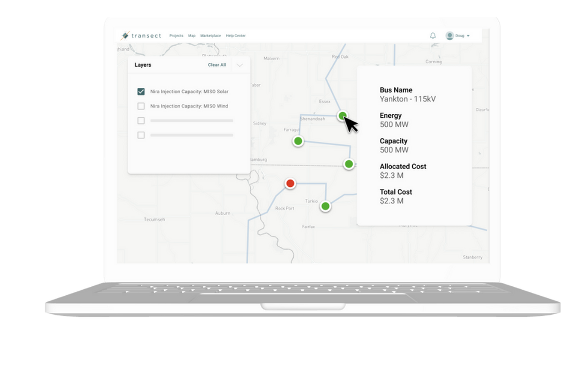
Task: Click the Red Oak label on the map
Action: click(340, 57)
